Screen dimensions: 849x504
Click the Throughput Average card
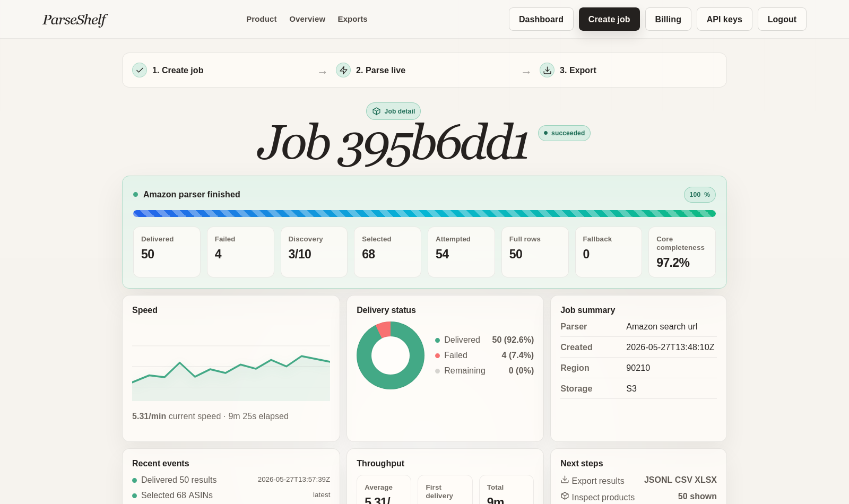pyautogui.click(x=384, y=490)
